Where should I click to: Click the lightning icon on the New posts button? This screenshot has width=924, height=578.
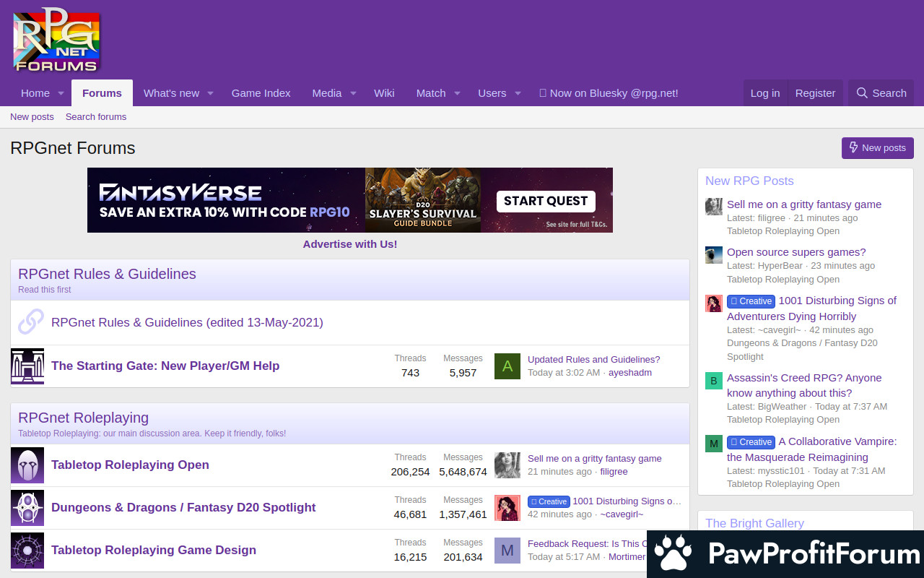click(854, 147)
